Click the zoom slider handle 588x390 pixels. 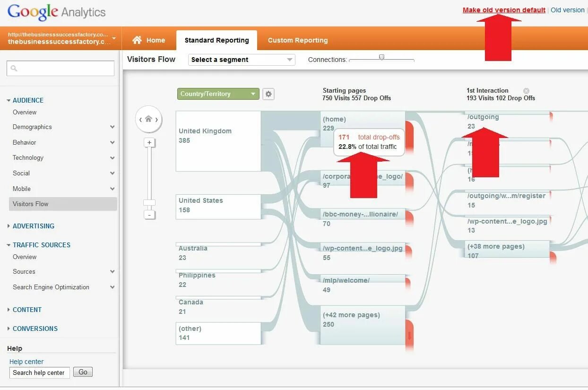149,203
